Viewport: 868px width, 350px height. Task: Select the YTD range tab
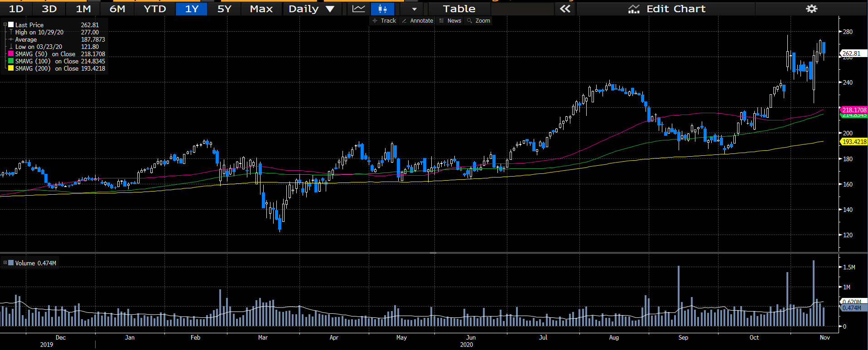click(x=154, y=9)
